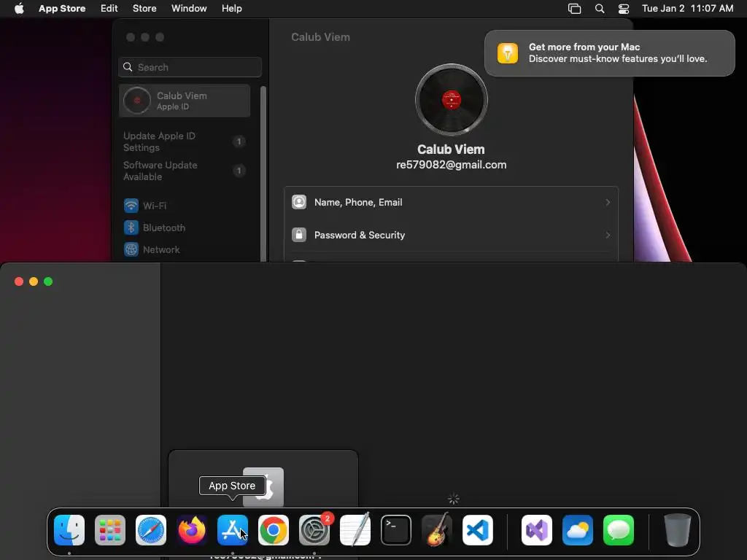Click the lightbulb Tips notification icon
This screenshot has height=560, width=747.
point(508,52)
